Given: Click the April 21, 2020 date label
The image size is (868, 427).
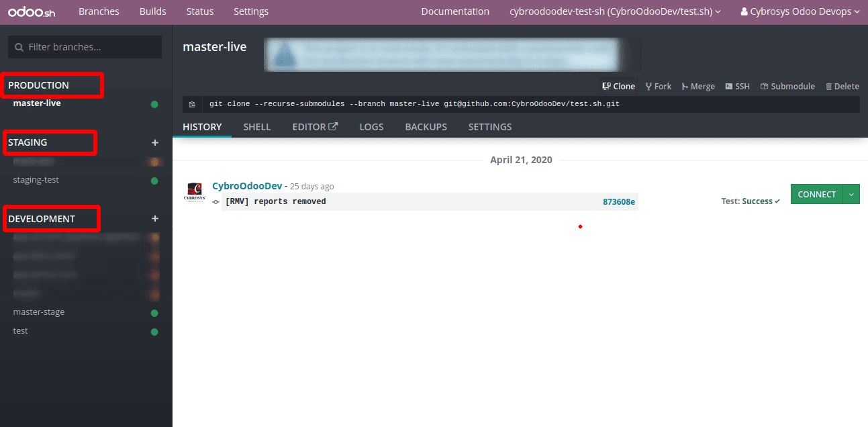Looking at the screenshot, I should [x=521, y=160].
